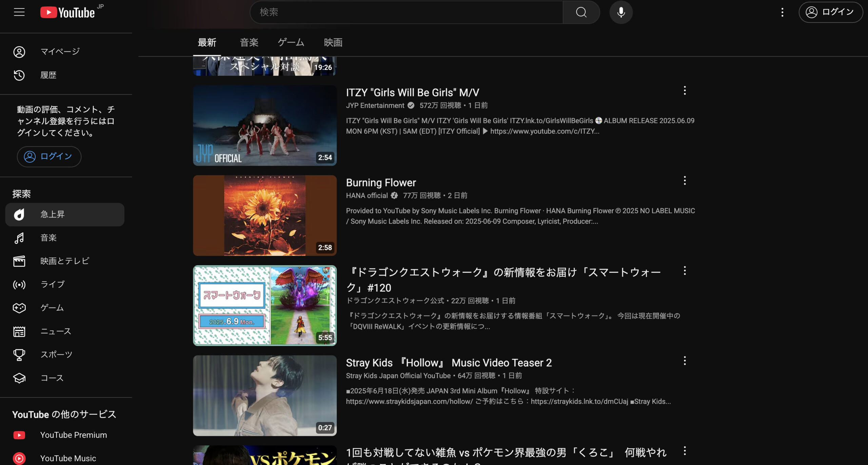Switch to the 最新 tab
The width and height of the screenshot is (868, 465).
[x=207, y=43]
